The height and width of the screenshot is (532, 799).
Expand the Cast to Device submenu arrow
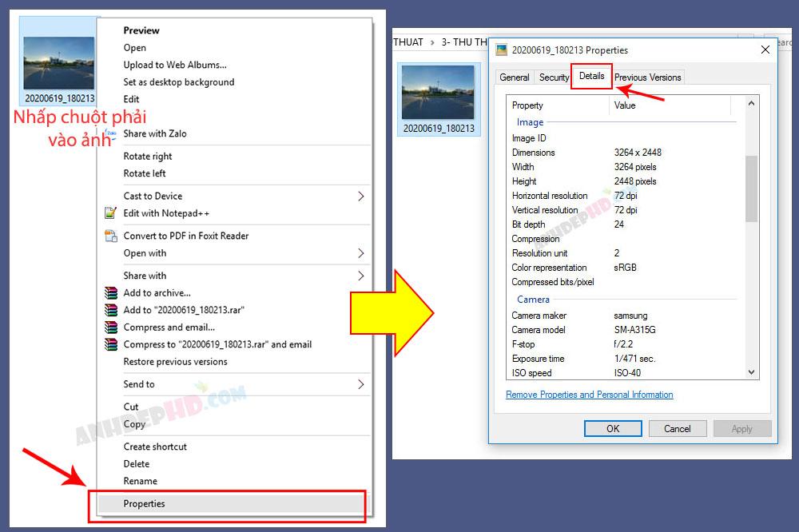(x=361, y=197)
